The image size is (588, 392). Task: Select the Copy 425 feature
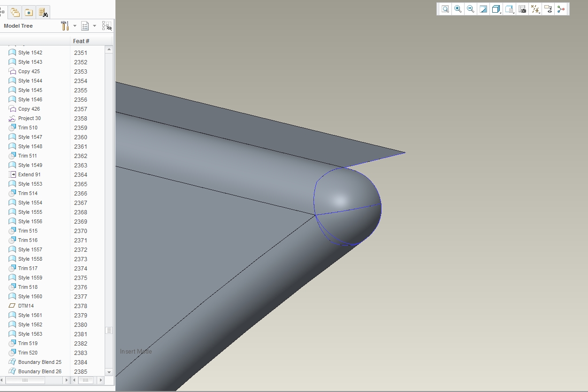point(29,71)
